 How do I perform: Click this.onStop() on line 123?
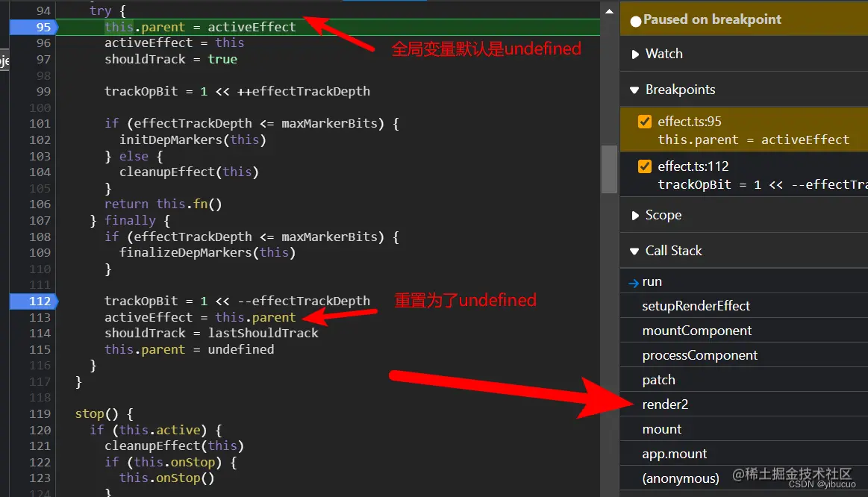[166, 478]
